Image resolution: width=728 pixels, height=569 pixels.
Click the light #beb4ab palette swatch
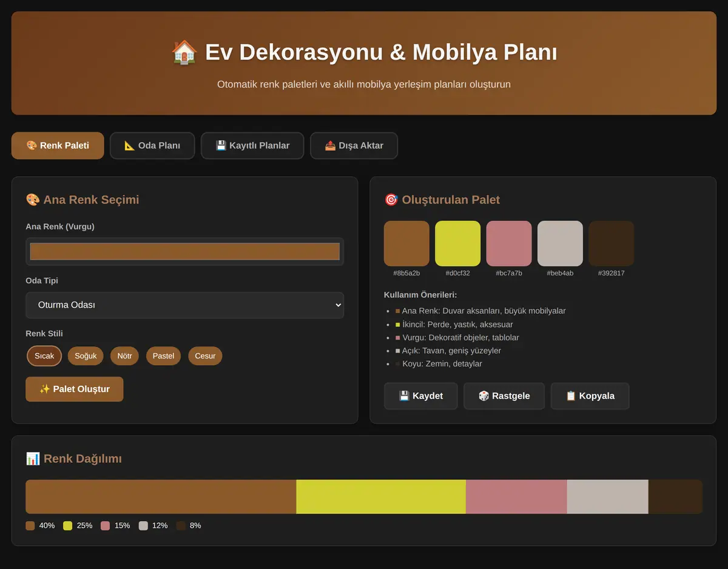point(560,243)
